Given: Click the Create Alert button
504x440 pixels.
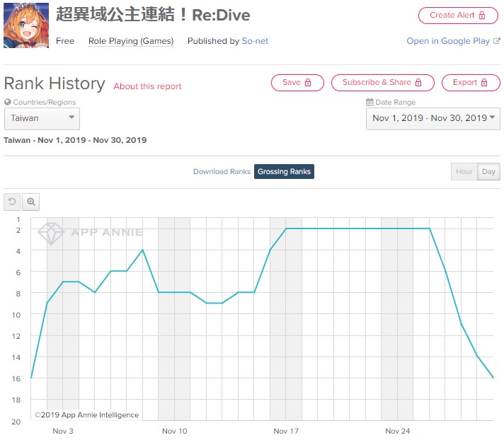Looking at the screenshot, I should [x=458, y=15].
